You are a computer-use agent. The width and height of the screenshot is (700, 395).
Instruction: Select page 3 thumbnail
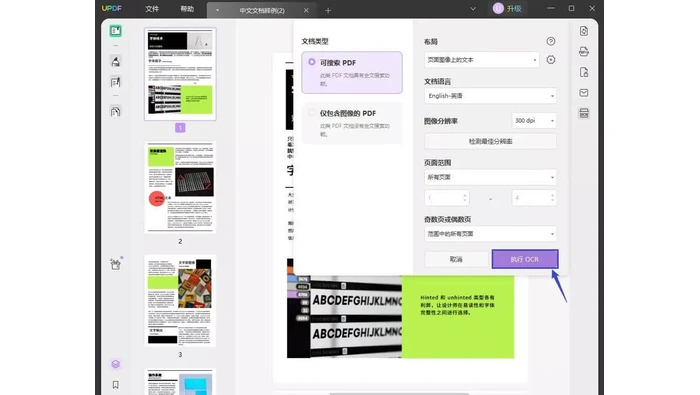[180, 301]
